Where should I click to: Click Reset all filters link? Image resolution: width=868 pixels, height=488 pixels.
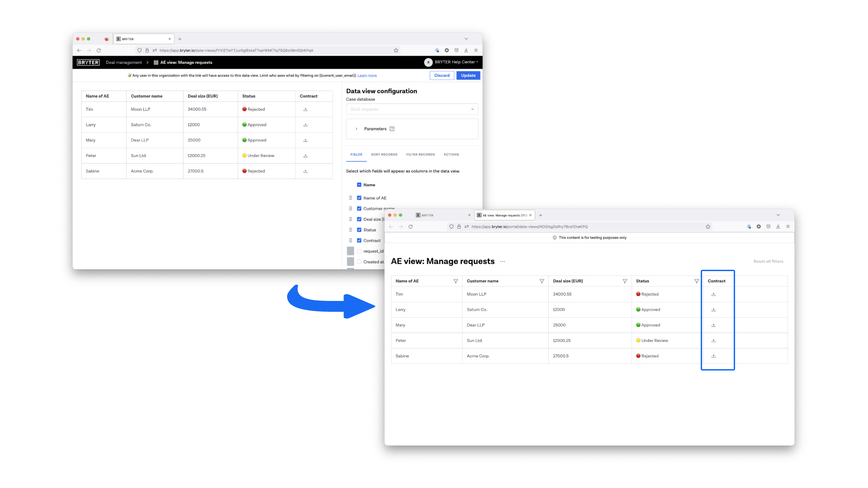pos(769,261)
